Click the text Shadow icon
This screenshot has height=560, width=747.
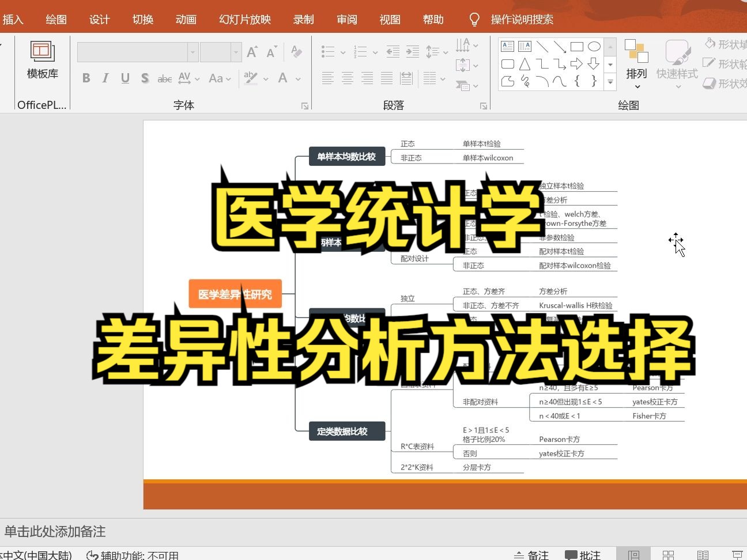click(145, 78)
